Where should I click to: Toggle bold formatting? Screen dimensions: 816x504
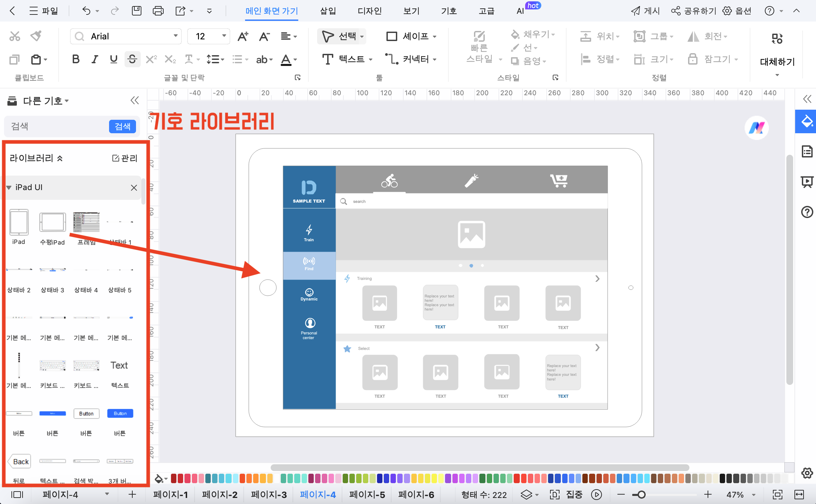point(76,60)
